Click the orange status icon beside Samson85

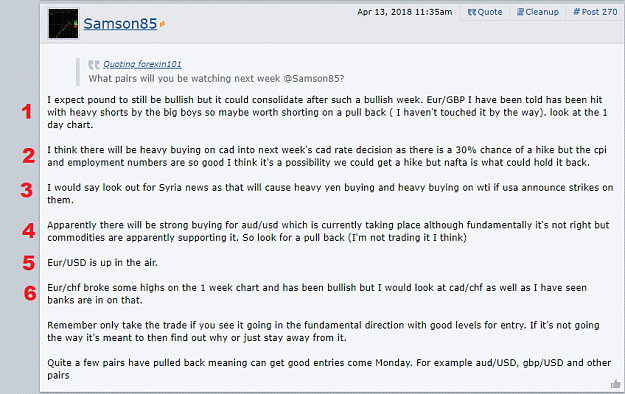162,24
